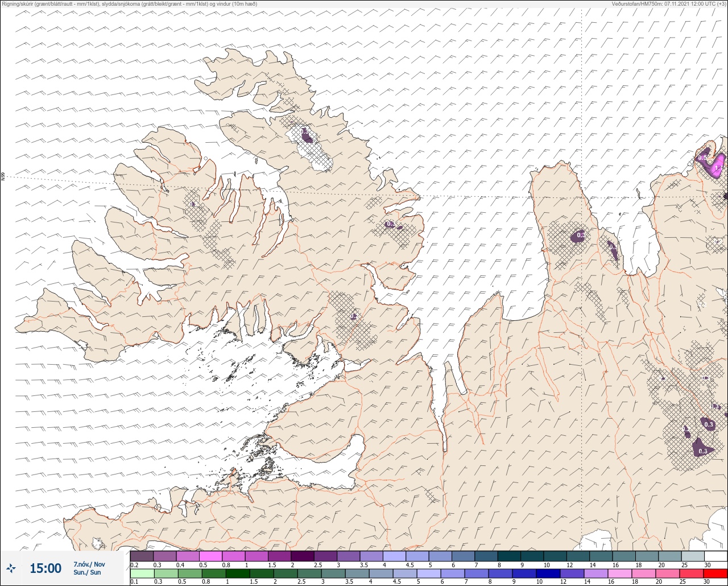Image resolution: width=728 pixels, height=586 pixels.
Task: Select the top-row 8 dark teal swatch
Action: coord(509,556)
